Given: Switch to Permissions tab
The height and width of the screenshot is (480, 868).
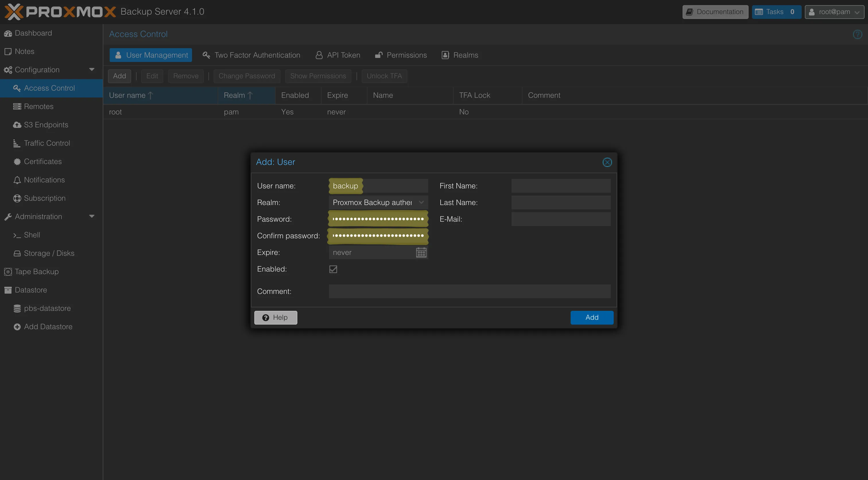Looking at the screenshot, I should pos(401,55).
